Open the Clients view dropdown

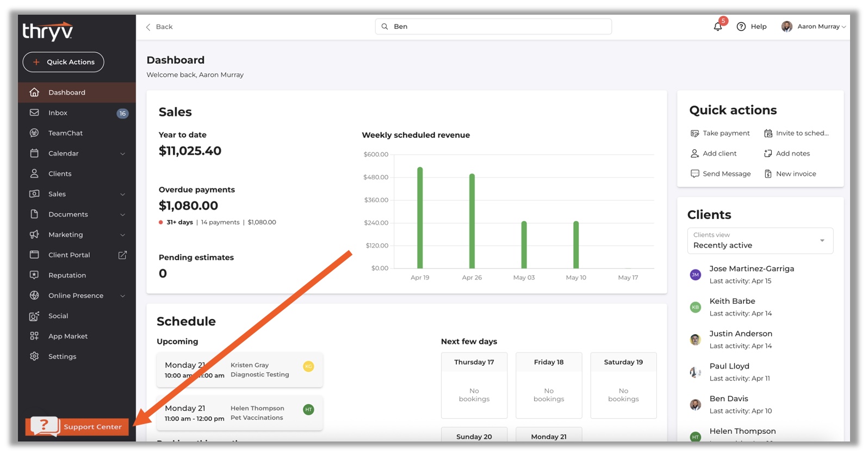coord(760,241)
